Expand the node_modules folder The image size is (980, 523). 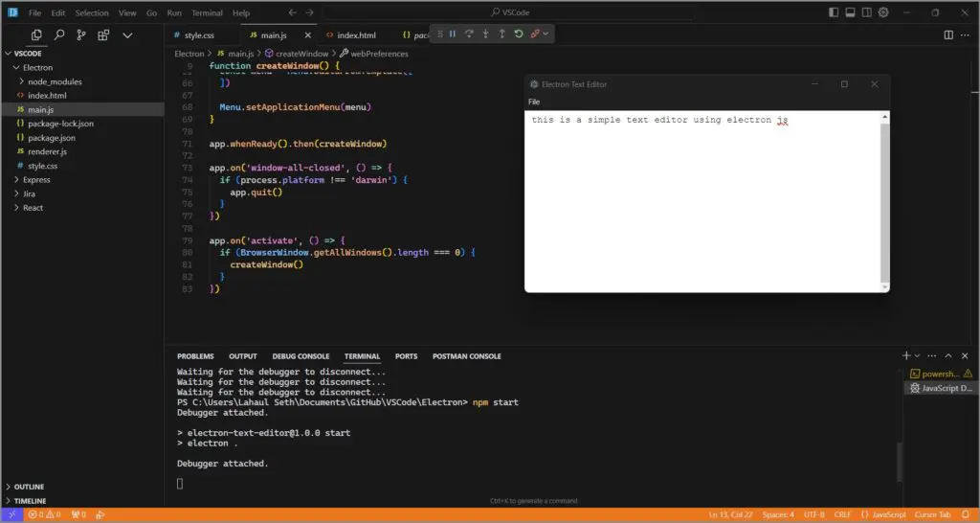click(x=55, y=81)
